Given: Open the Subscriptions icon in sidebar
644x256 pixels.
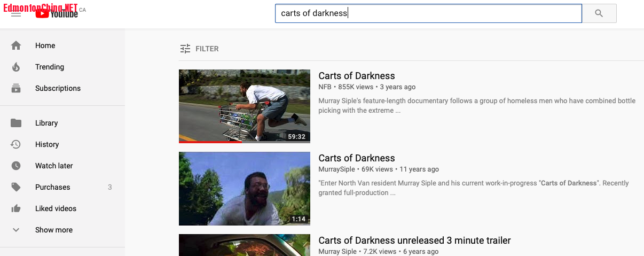Looking at the screenshot, I should click(x=16, y=88).
